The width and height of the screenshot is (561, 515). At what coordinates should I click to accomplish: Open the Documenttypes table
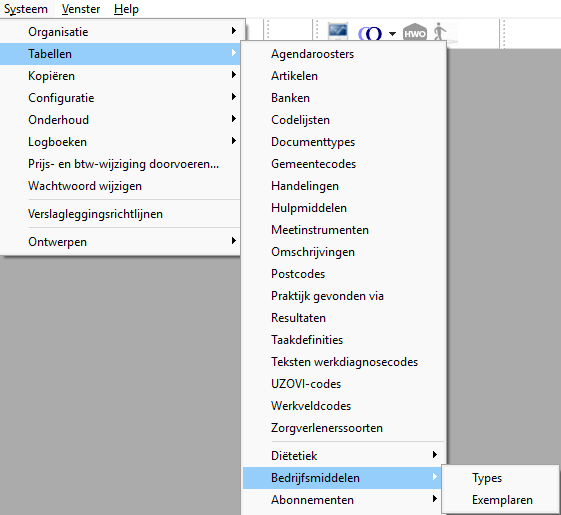click(343, 142)
